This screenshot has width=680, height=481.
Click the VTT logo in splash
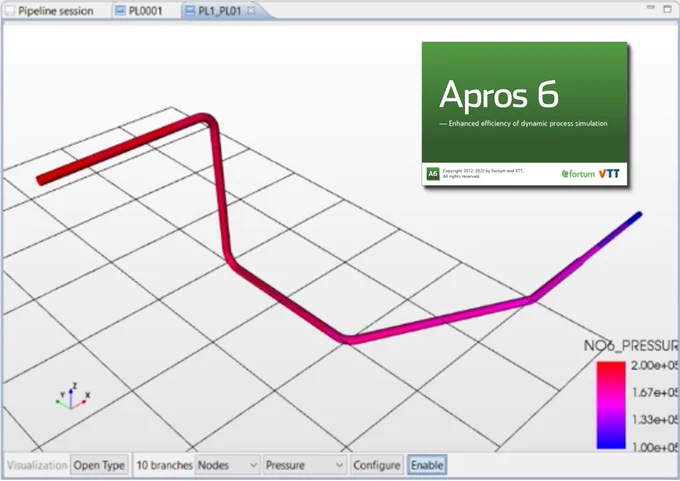pyautogui.click(x=609, y=174)
